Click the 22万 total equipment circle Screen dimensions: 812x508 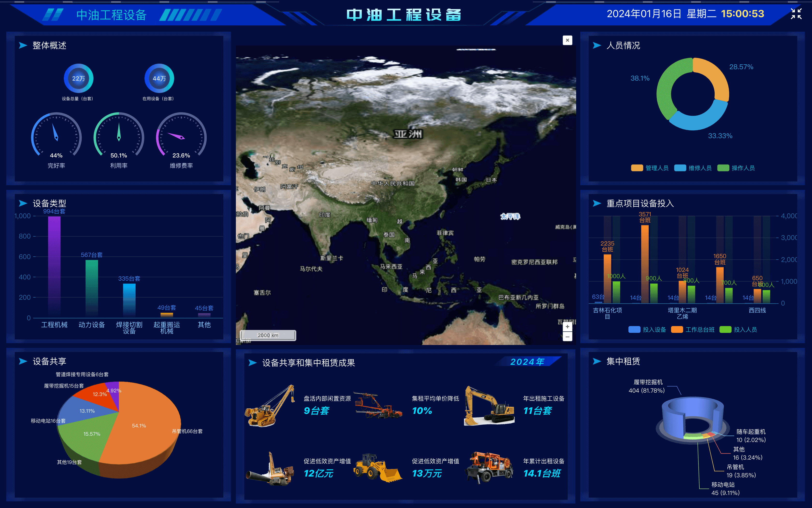coord(79,78)
